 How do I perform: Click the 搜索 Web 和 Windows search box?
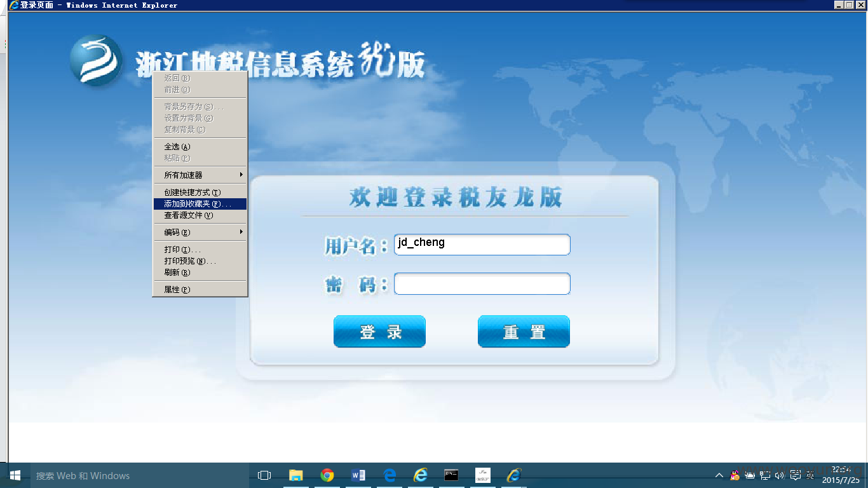(139, 475)
